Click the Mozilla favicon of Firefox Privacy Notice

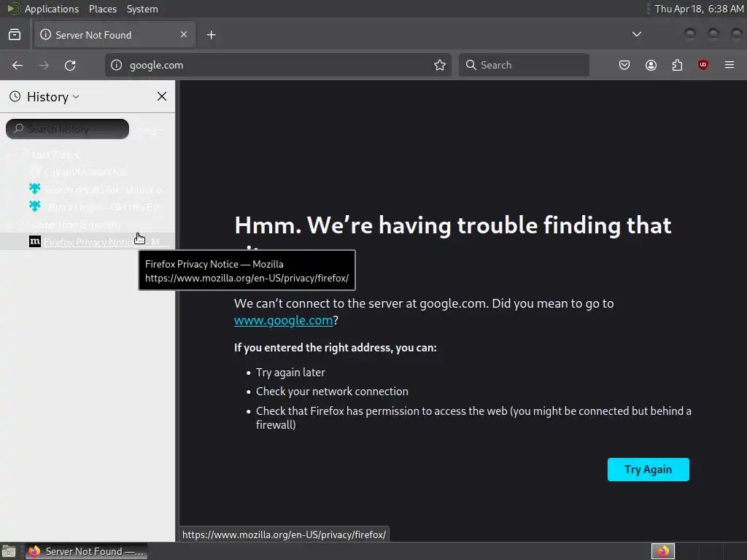(35, 241)
